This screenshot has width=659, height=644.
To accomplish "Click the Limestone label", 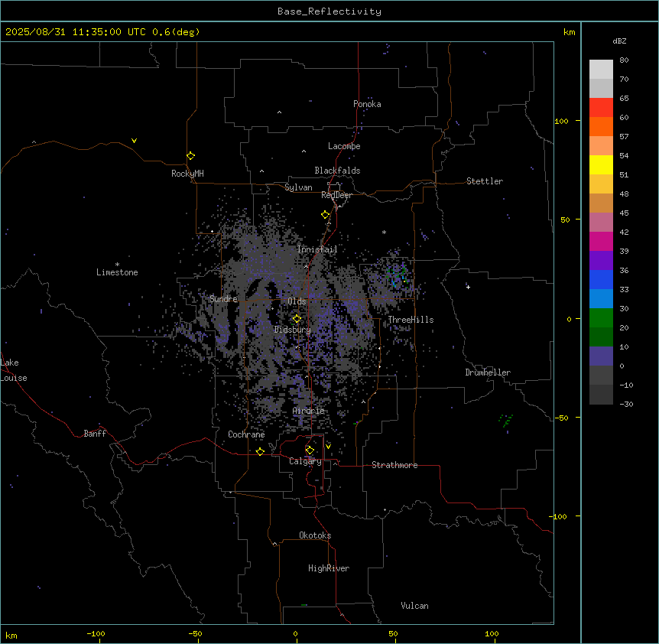I will [x=117, y=272].
